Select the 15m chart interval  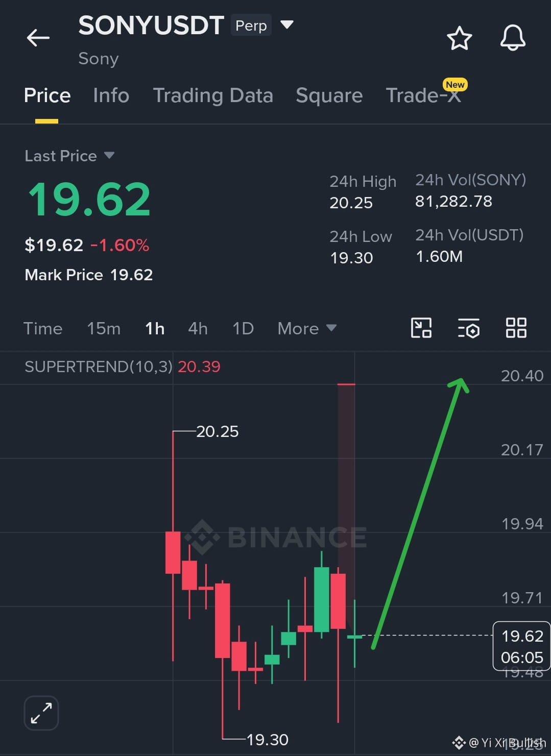coord(104,328)
